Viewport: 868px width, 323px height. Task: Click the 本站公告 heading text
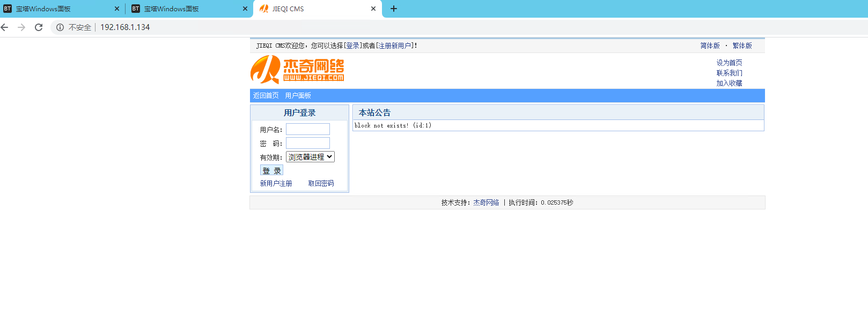374,112
